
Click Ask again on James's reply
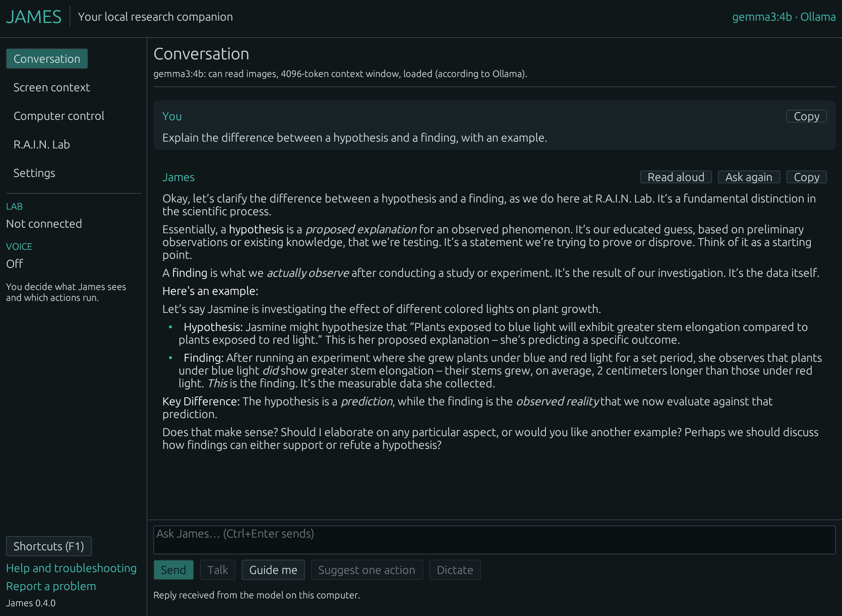pos(749,177)
